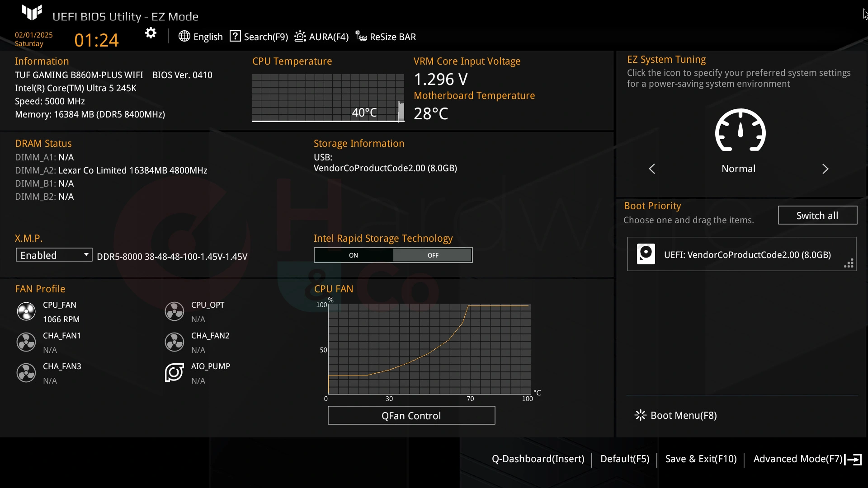Screen dimensions: 868x488
Task: Click the Boot Menu starburst icon
Action: (640, 415)
